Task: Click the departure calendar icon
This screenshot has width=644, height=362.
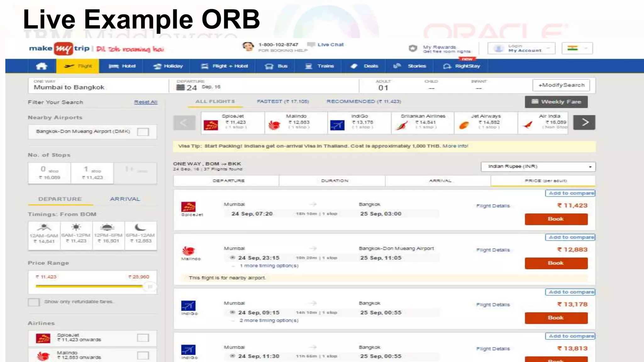Action: click(180, 87)
